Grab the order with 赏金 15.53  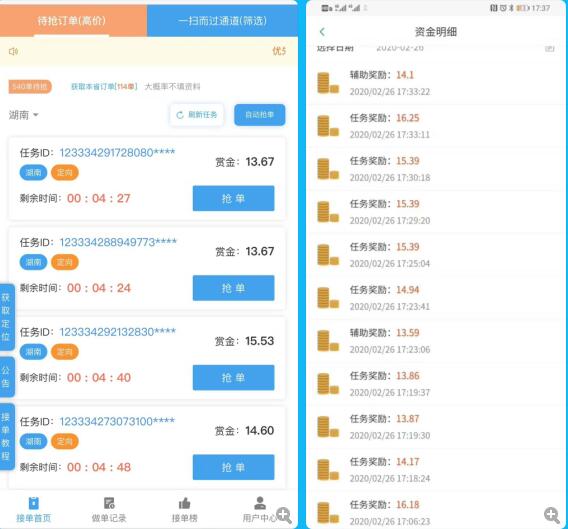point(233,378)
